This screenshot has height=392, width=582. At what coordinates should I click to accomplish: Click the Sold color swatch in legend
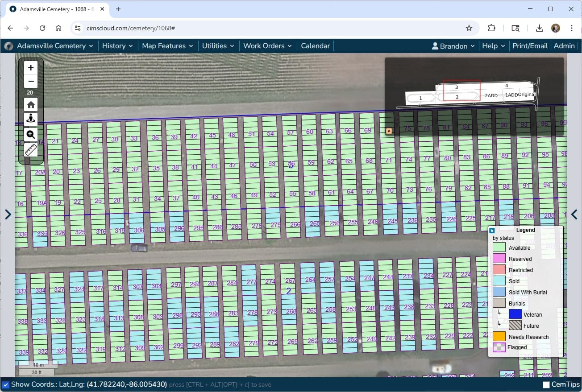tap(499, 281)
